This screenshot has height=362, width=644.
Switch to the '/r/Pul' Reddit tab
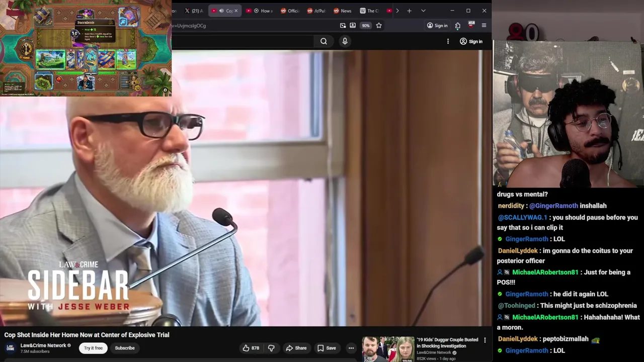coord(316,11)
